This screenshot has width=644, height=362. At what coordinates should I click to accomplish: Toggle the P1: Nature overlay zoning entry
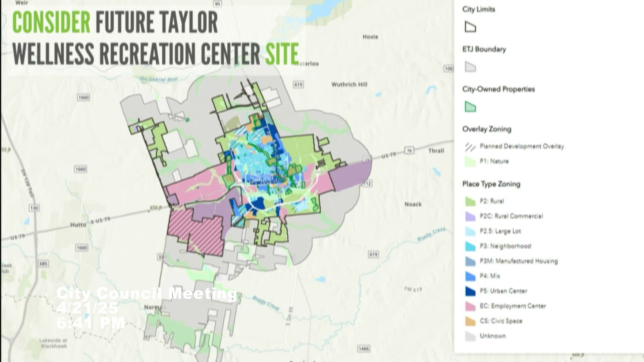tap(471, 161)
